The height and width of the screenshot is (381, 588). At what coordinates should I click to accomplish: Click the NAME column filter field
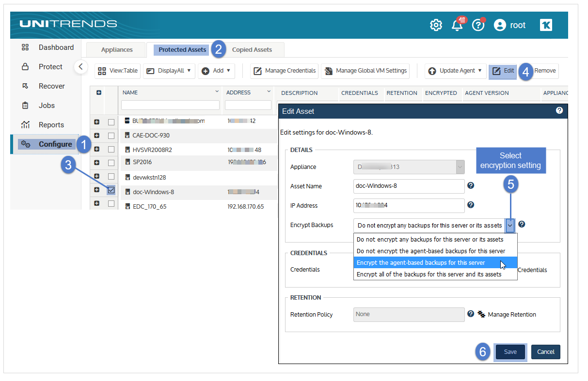pos(170,105)
